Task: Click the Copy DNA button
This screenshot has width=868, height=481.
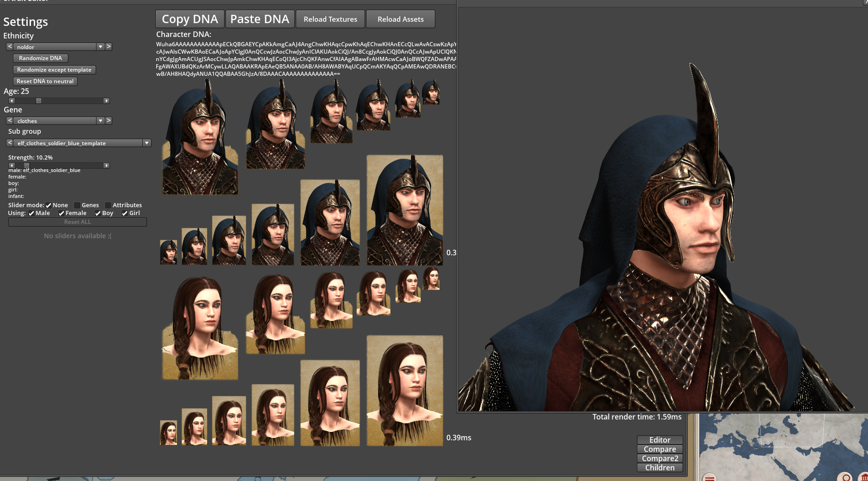Action: [189, 19]
